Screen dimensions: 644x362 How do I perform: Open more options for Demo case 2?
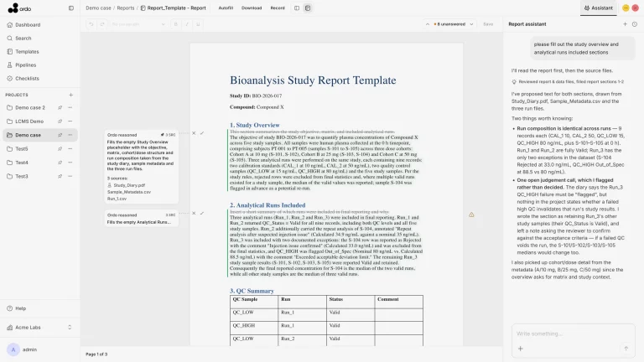(x=70, y=107)
